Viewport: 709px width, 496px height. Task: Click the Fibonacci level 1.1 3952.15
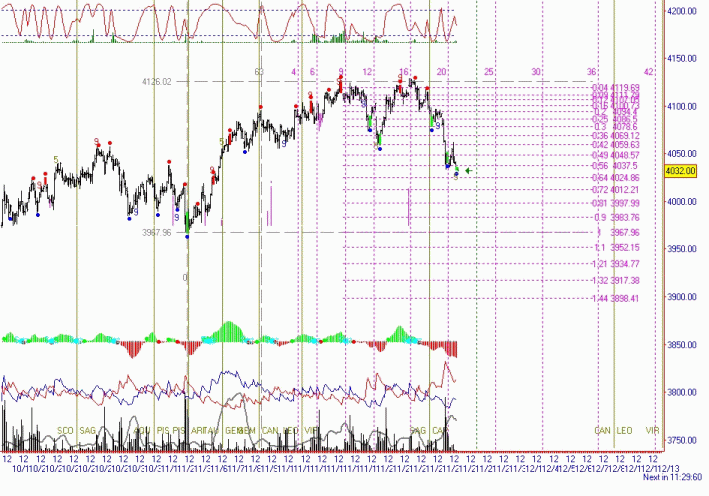(617, 248)
